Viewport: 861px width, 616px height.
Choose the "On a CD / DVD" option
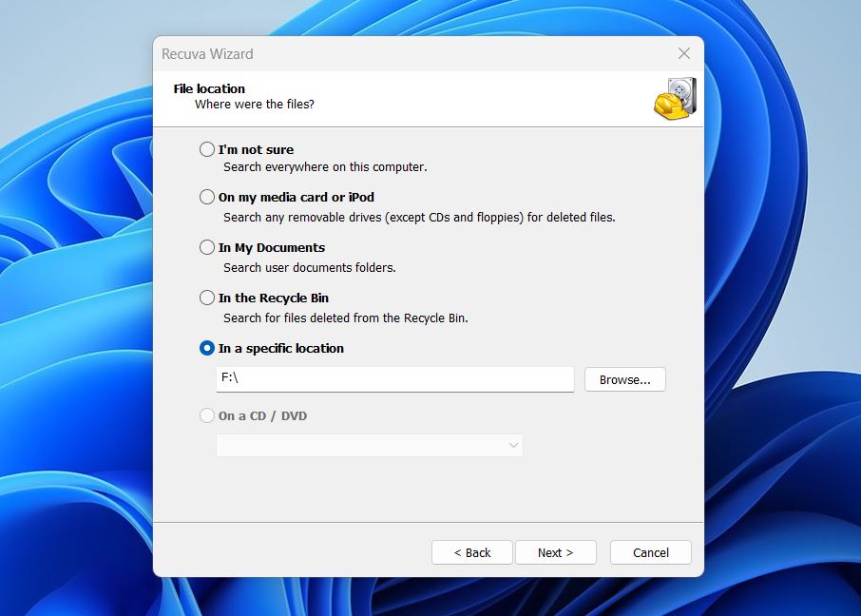click(x=206, y=415)
